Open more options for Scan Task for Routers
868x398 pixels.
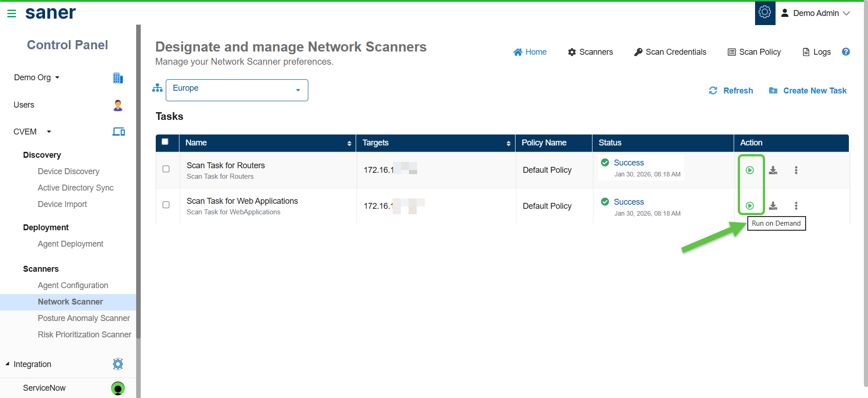tap(796, 170)
